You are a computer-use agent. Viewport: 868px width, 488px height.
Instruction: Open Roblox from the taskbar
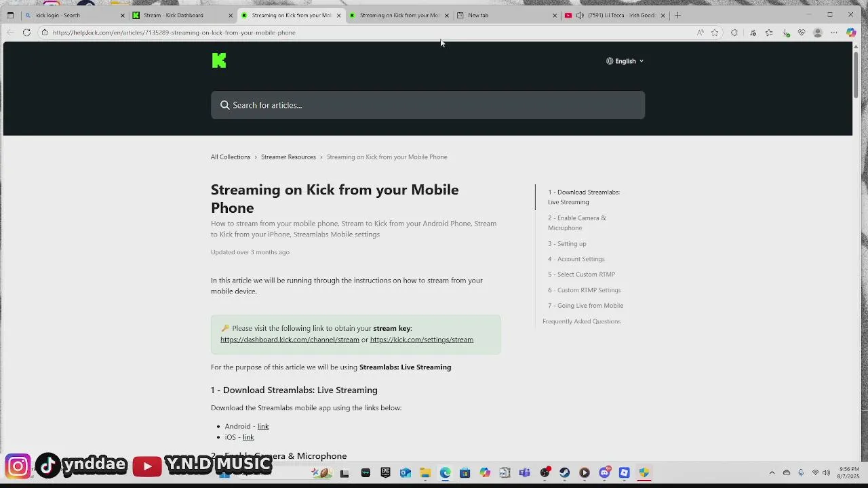625,472
